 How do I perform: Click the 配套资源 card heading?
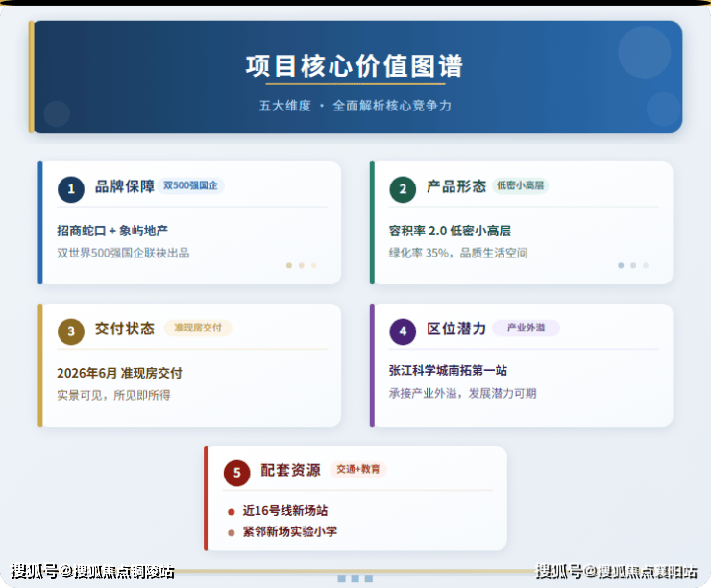pyautogui.click(x=290, y=470)
